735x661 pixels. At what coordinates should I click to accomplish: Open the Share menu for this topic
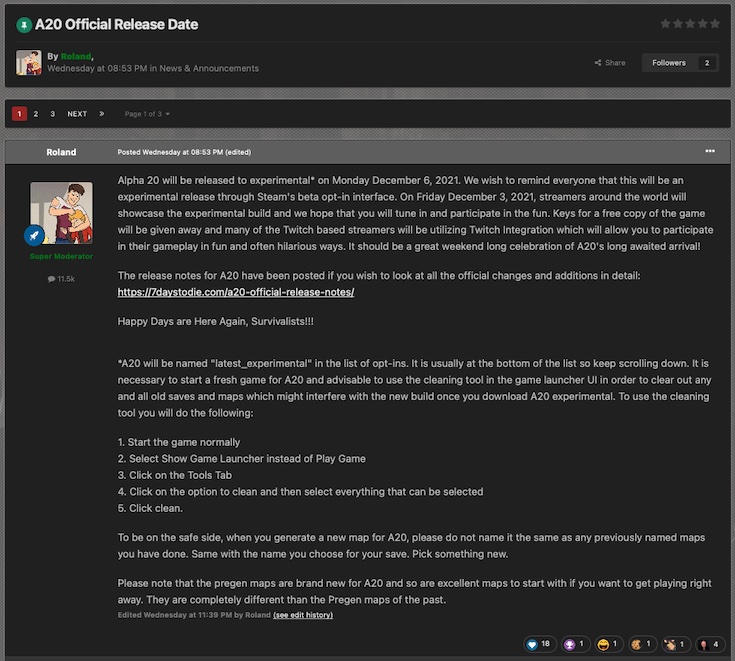pyautogui.click(x=610, y=63)
